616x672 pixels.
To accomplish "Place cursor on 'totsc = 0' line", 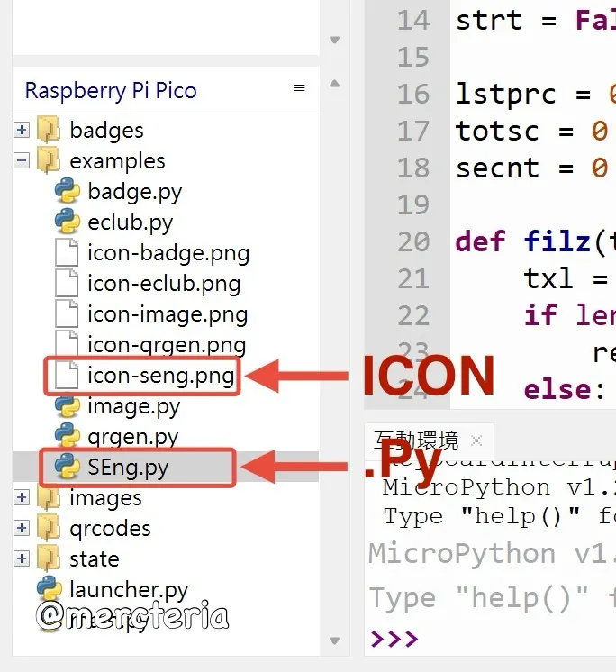I will (531, 132).
